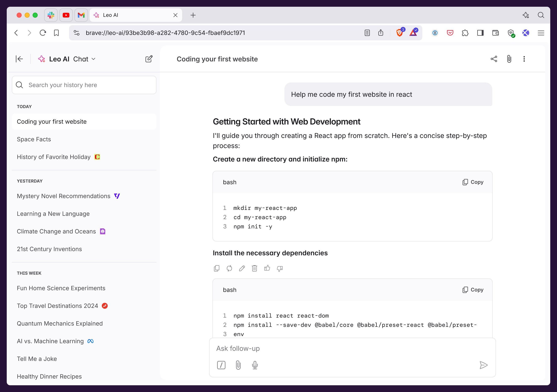Viewport: 557px width, 392px height.
Task: Toggle the Brave VPN icon in the toolbar
Action: coord(511,33)
